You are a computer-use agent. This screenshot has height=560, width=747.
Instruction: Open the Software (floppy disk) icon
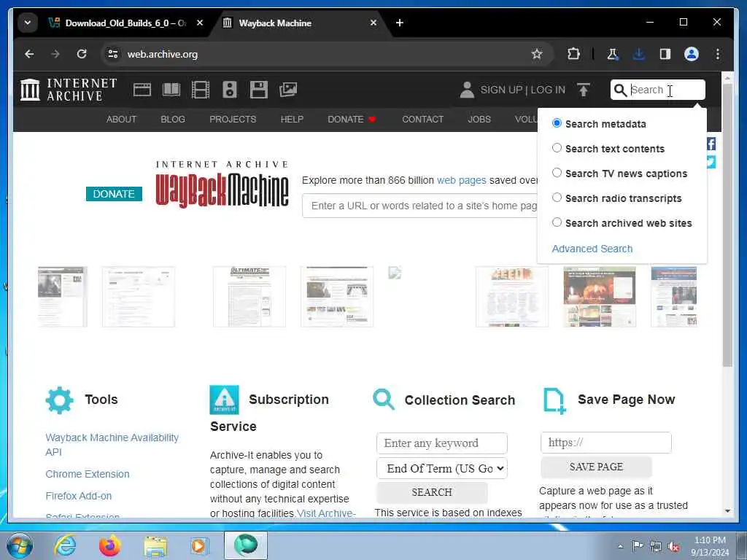(x=259, y=90)
